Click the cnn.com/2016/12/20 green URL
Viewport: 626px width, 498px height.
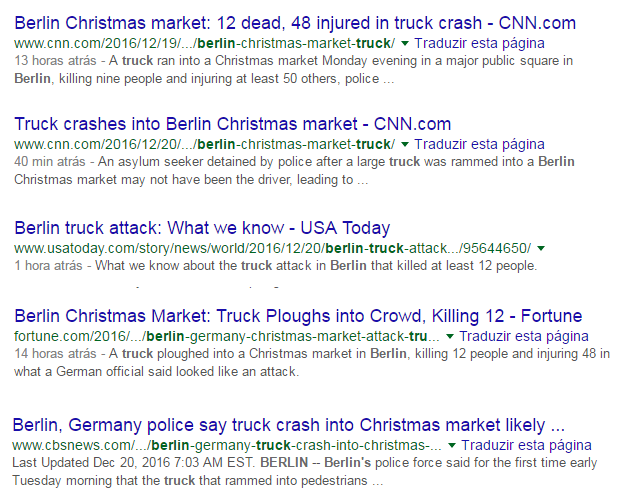click(x=204, y=144)
